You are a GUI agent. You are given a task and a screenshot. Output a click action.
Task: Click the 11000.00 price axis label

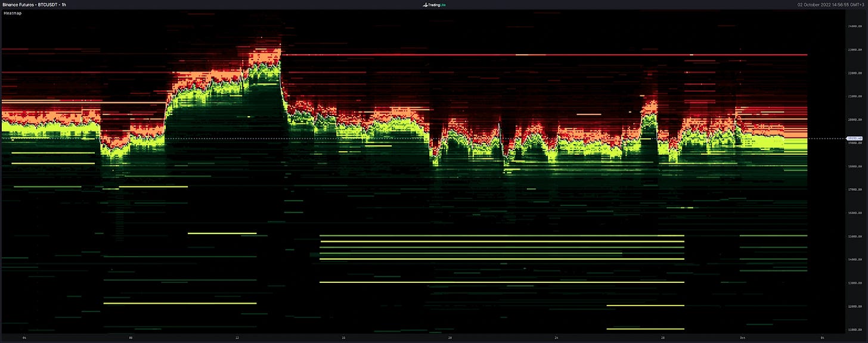click(855, 329)
